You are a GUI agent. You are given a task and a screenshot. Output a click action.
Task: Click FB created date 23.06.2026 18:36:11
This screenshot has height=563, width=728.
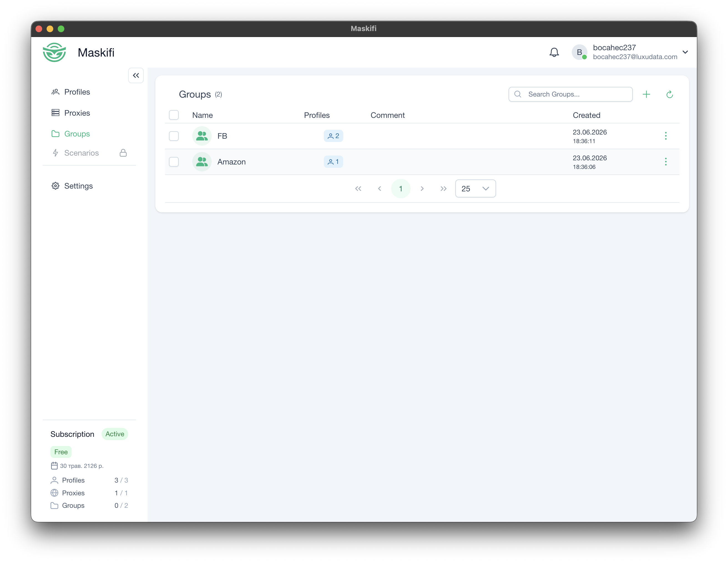click(590, 136)
